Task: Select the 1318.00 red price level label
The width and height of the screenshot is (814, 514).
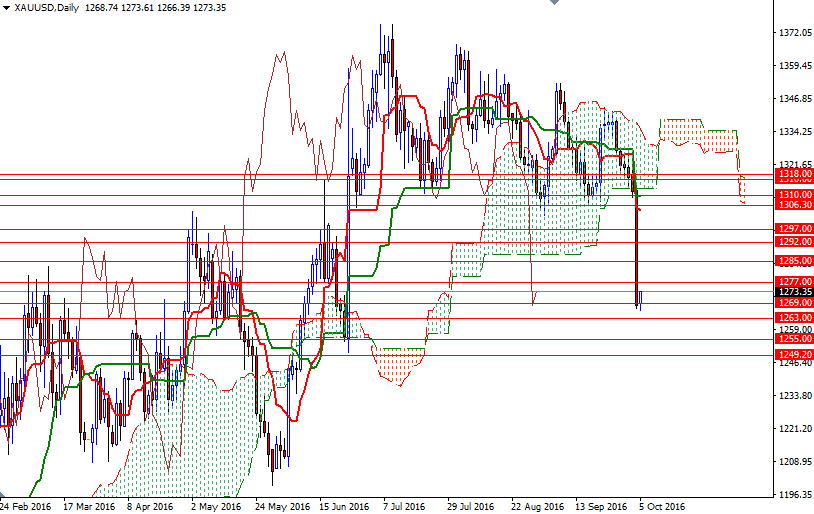Action: [x=794, y=173]
